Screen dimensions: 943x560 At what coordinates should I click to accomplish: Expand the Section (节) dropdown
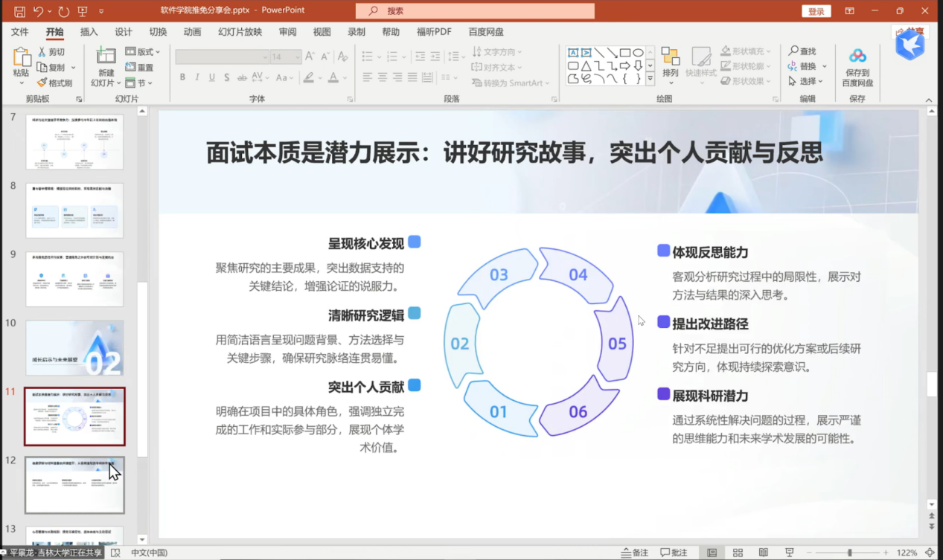(140, 83)
